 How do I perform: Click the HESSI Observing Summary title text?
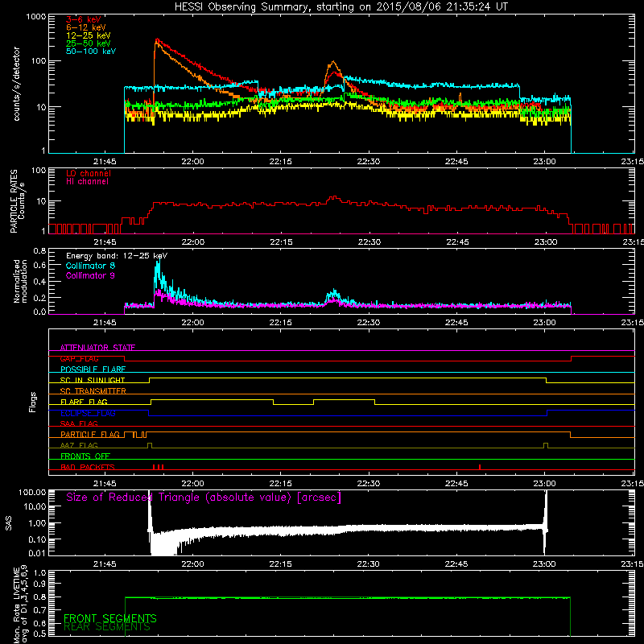tap(341, 7)
